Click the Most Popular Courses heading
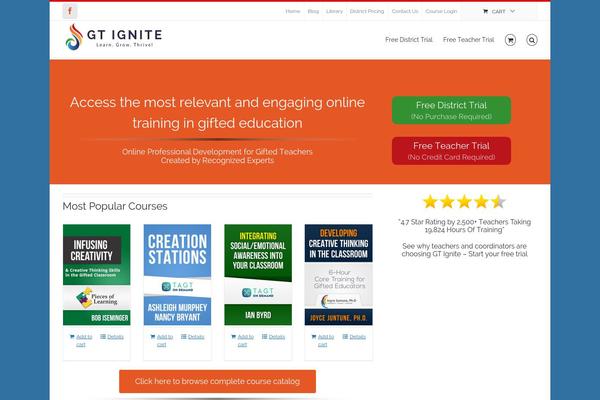Viewport: 600px width, 400px height. [x=115, y=206]
